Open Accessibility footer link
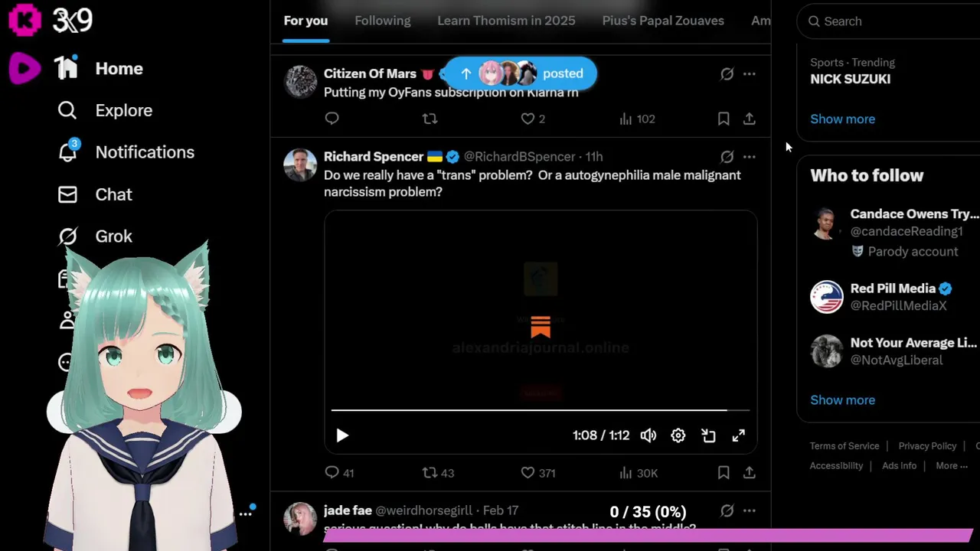The image size is (980, 551). point(836,466)
